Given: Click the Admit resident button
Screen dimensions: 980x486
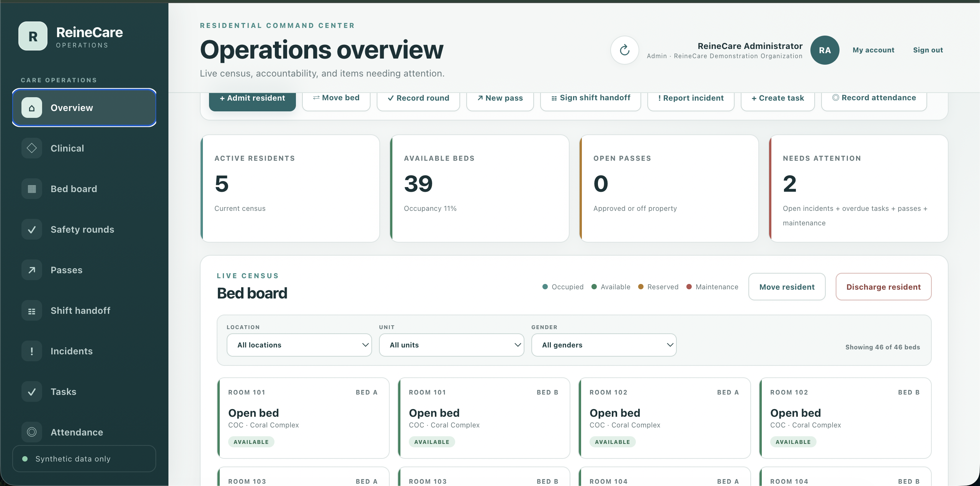Looking at the screenshot, I should click(252, 98).
